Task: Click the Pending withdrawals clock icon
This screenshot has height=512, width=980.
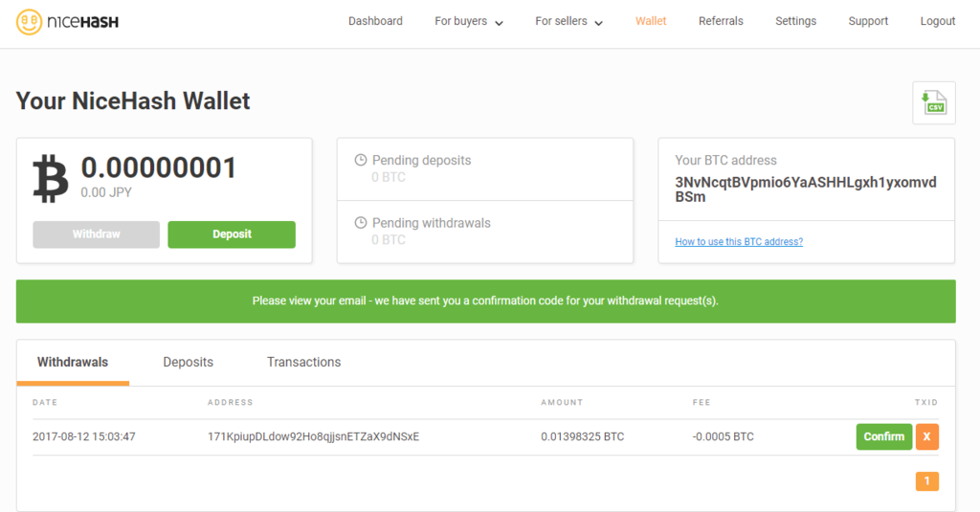Action: pos(361,223)
